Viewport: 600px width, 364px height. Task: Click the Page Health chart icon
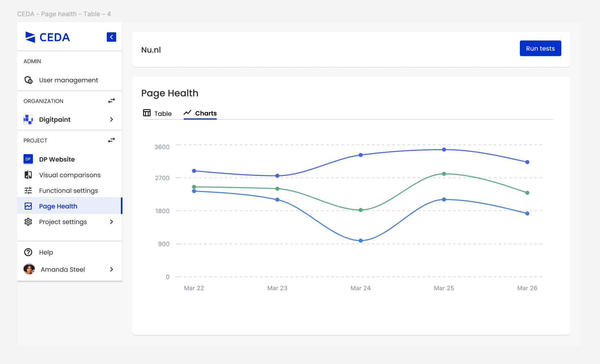(x=28, y=206)
